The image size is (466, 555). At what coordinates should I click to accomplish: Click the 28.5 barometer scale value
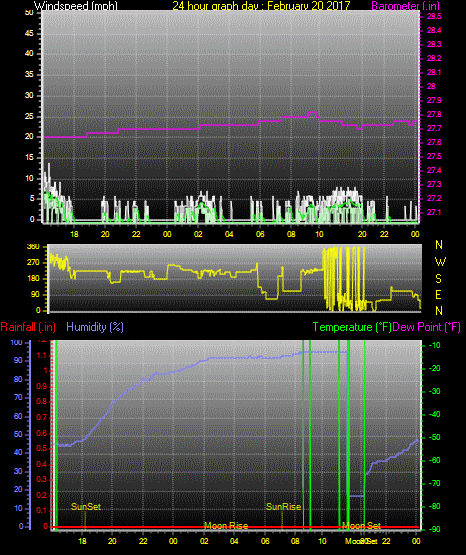(x=434, y=16)
